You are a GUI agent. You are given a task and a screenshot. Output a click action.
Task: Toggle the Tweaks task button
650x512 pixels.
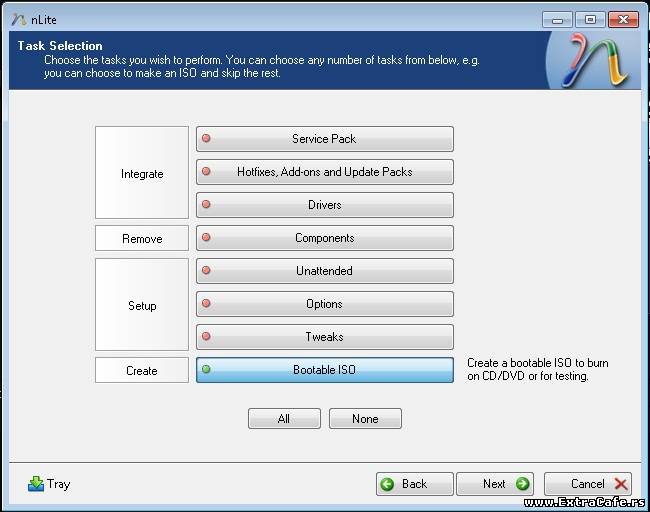(x=324, y=337)
